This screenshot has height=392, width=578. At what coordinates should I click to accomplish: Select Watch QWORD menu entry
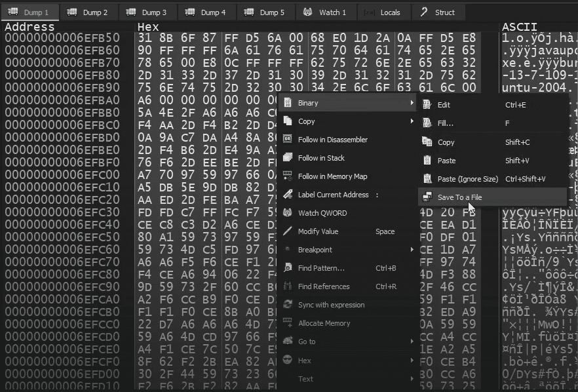[348, 213]
